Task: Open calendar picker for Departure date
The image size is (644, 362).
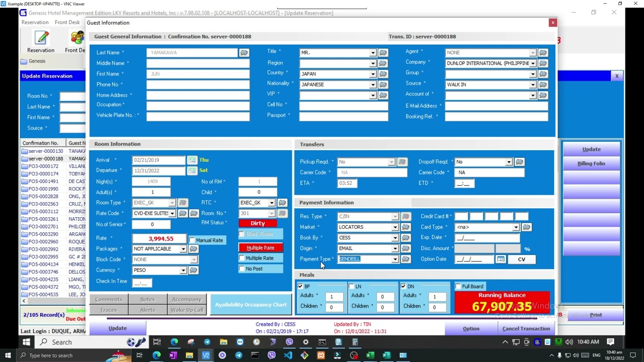Action: pyautogui.click(x=192, y=171)
